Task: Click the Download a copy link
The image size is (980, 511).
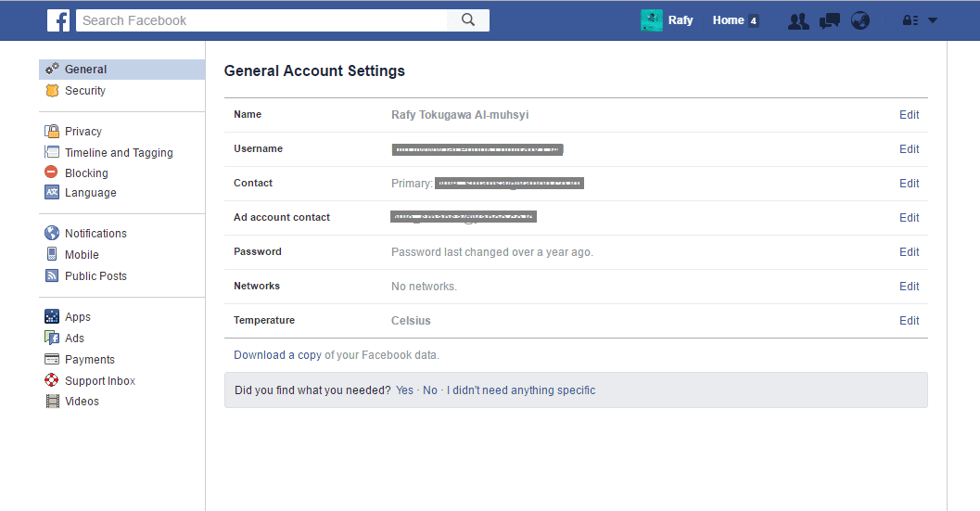Action: point(277,355)
